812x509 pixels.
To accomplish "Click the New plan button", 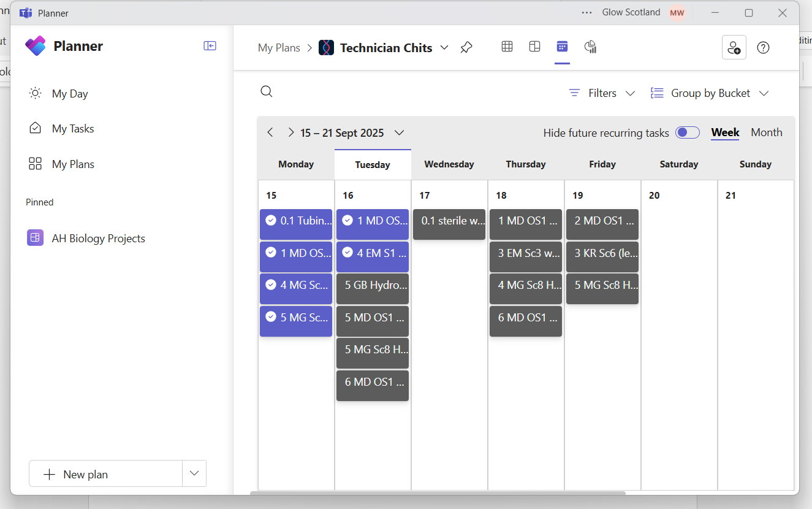I will (x=105, y=474).
